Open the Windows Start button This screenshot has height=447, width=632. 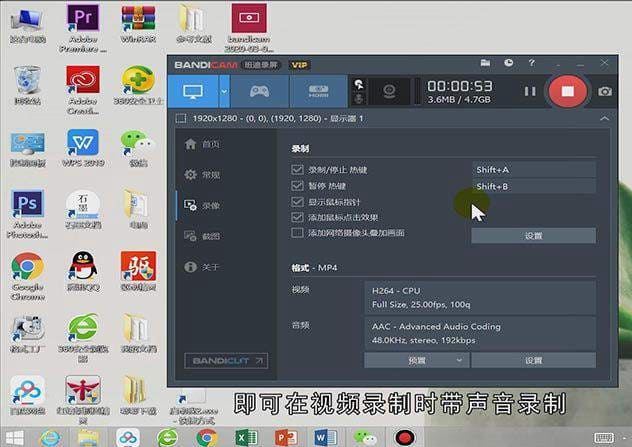pos(14,438)
